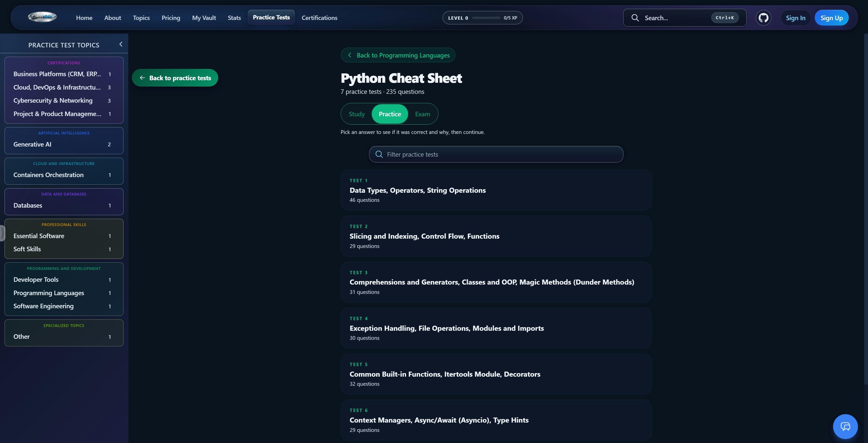The image size is (868, 443).
Task: Select Essential Software topic
Action: (64, 236)
